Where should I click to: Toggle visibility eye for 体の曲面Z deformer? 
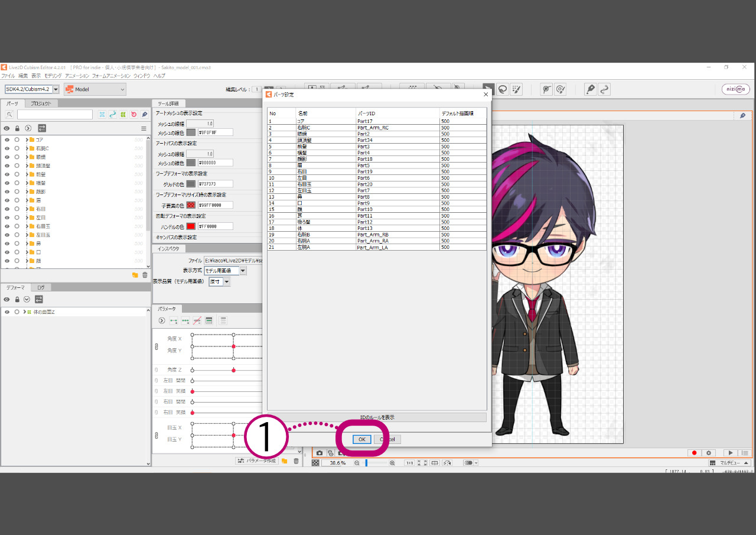[x=7, y=312]
